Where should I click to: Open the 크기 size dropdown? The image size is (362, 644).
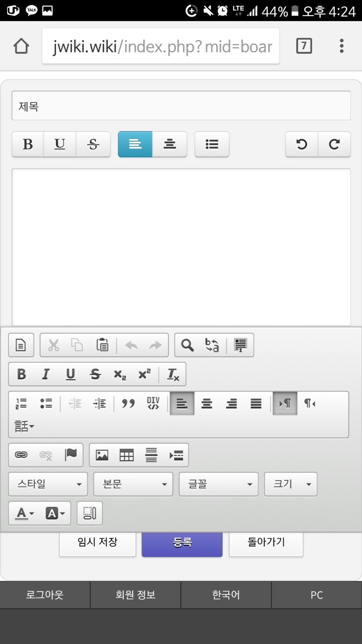point(290,484)
